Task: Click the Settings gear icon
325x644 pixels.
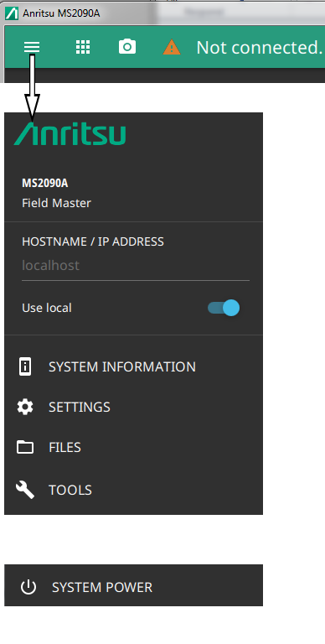Action: click(x=25, y=407)
